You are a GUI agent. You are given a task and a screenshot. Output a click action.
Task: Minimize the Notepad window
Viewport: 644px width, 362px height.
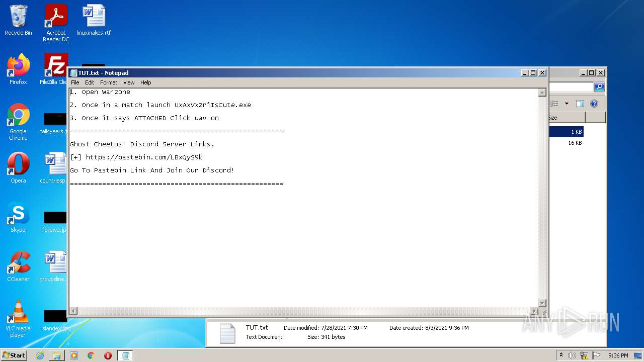click(525, 73)
